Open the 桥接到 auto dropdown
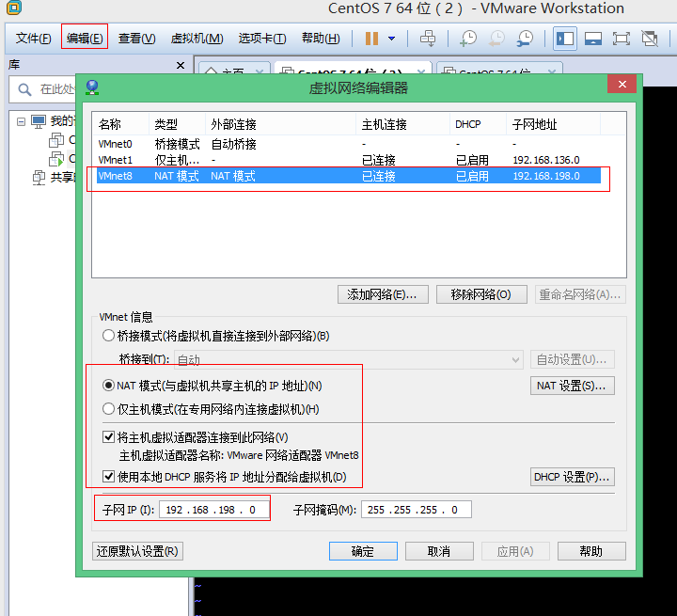677x616 pixels. pyautogui.click(x=349, y=360)
